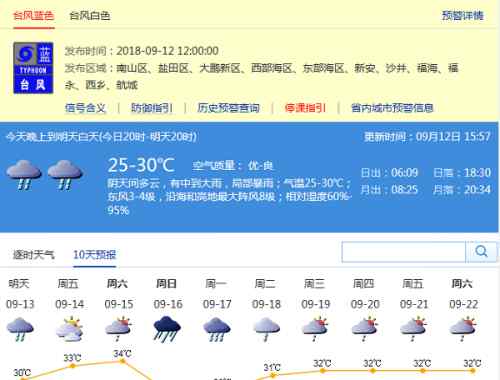500x380 pixels.
Task: Click the 09-15 sun shower weather icon
Action: (119, 329)
